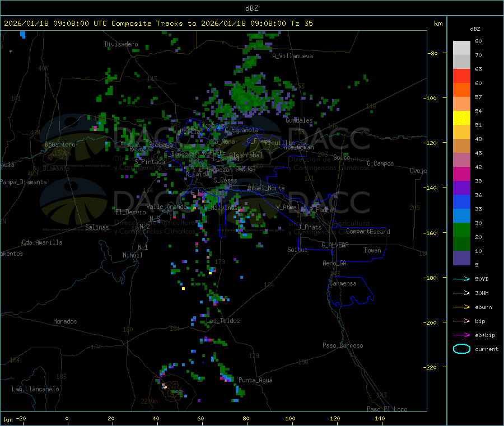Click the white 30HM arrow in legend
Image resolution: width=504 pixels, height=426 pixels.
(x=461, y=293)
